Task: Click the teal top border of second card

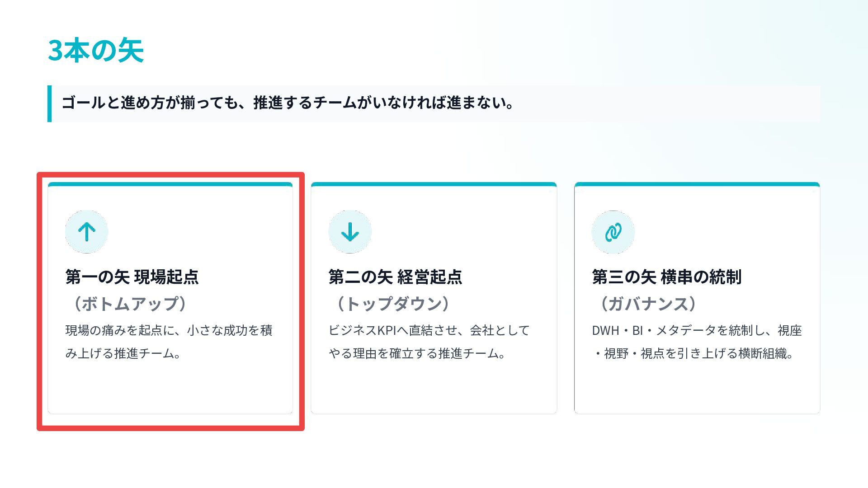Action: [x=434, y=184]
